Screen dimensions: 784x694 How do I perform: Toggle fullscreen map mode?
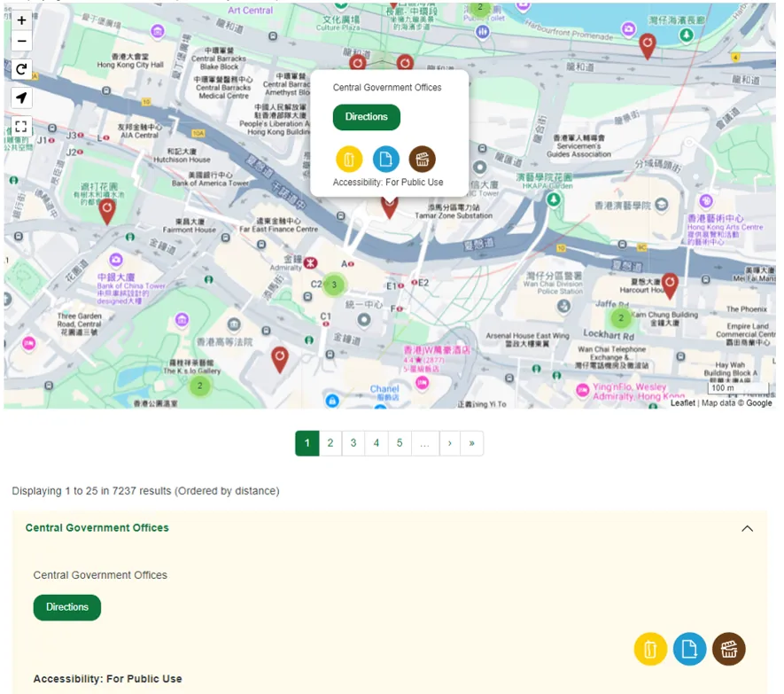(x=21, y=126)
